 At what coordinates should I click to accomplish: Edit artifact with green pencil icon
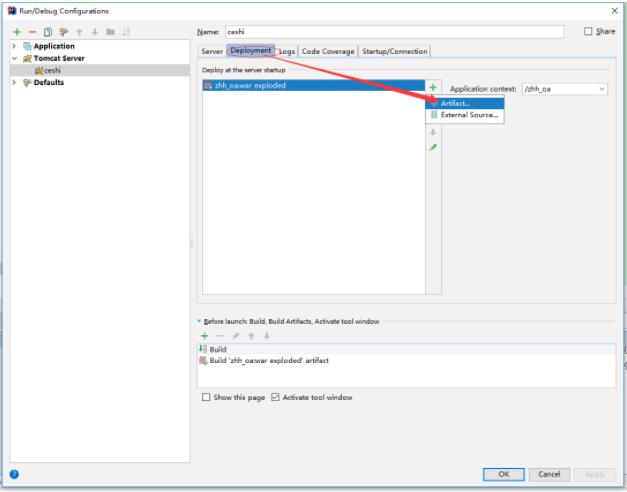[x=433, y=148]
